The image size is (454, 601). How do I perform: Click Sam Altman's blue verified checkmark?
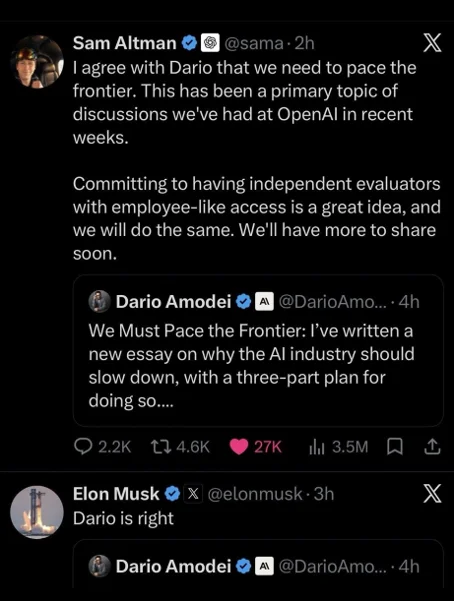tap(189, 43)
